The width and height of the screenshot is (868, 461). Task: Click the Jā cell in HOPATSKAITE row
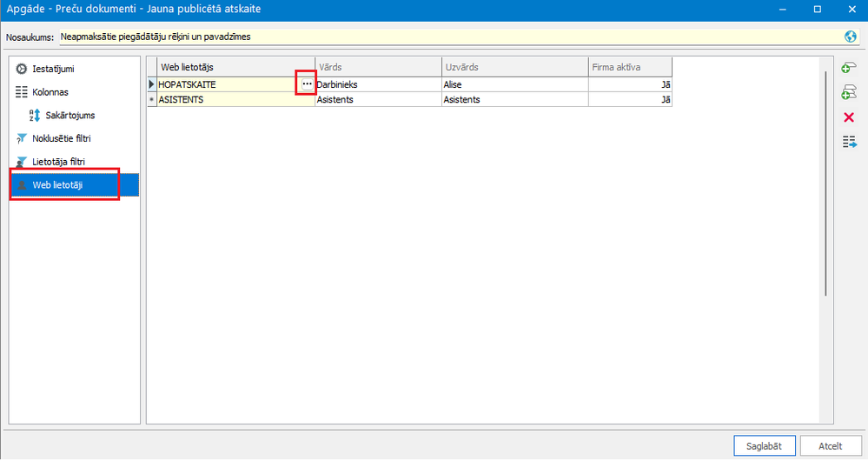click(x=630, y=84)
